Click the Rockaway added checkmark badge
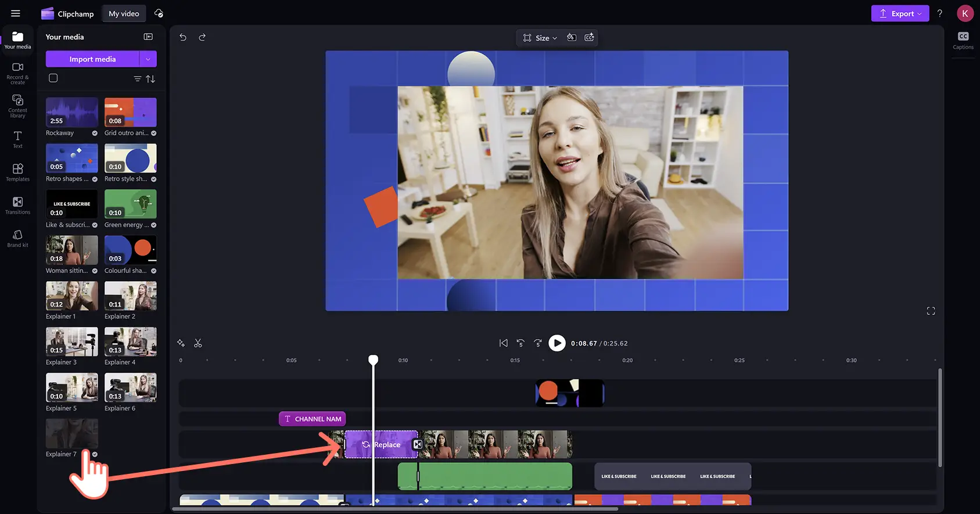Viewport: 980px width, 514px height. click(x=95, y=133)
